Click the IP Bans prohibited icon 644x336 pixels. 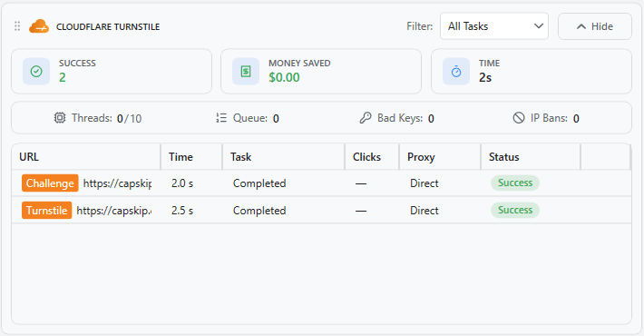519,118
